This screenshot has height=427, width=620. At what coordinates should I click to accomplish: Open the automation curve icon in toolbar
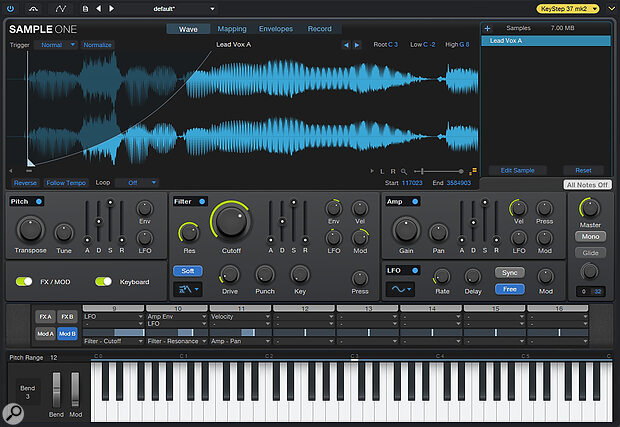[x=60, y=8]
